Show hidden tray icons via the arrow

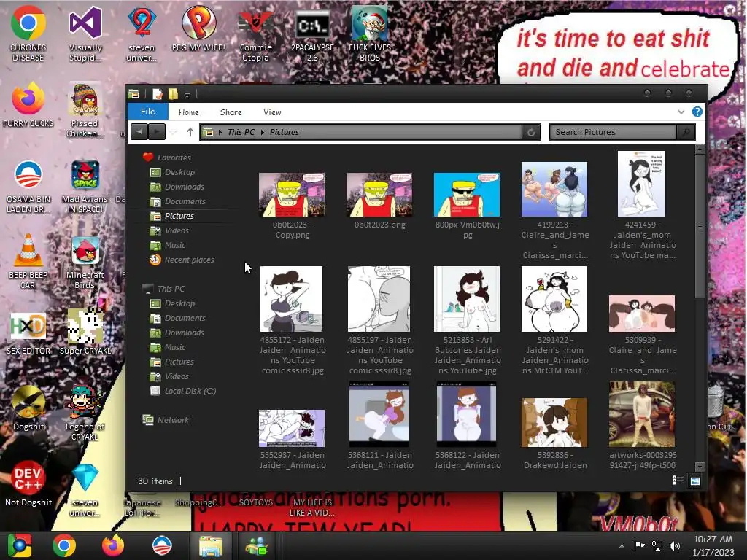pos(622,546)
